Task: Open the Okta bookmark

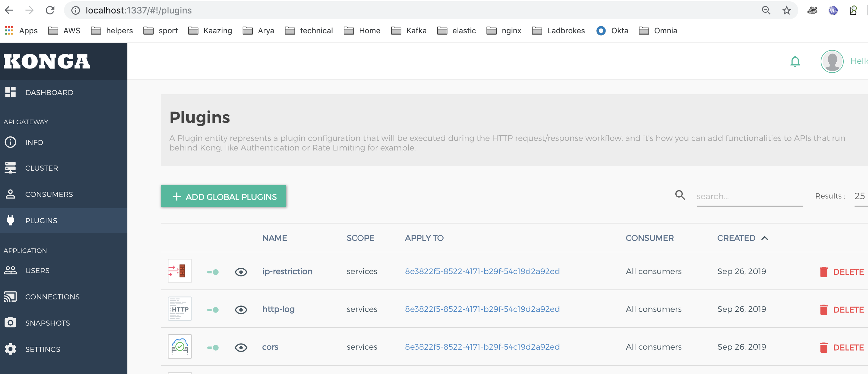Action: pyautogui.click(x=612, y=31)
